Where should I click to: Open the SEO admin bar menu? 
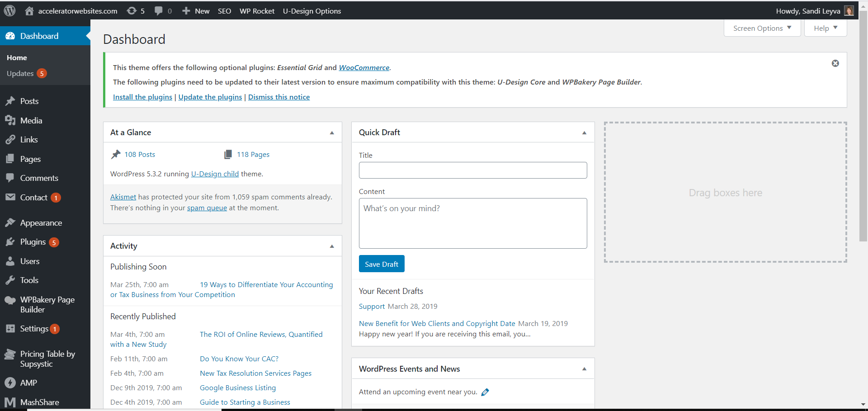[x=224, y=11]
